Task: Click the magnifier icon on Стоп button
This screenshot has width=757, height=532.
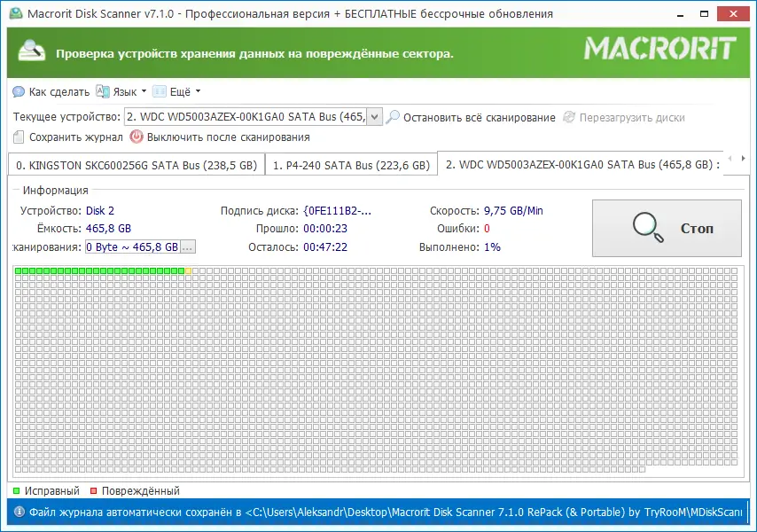Action: pos(648,227)
